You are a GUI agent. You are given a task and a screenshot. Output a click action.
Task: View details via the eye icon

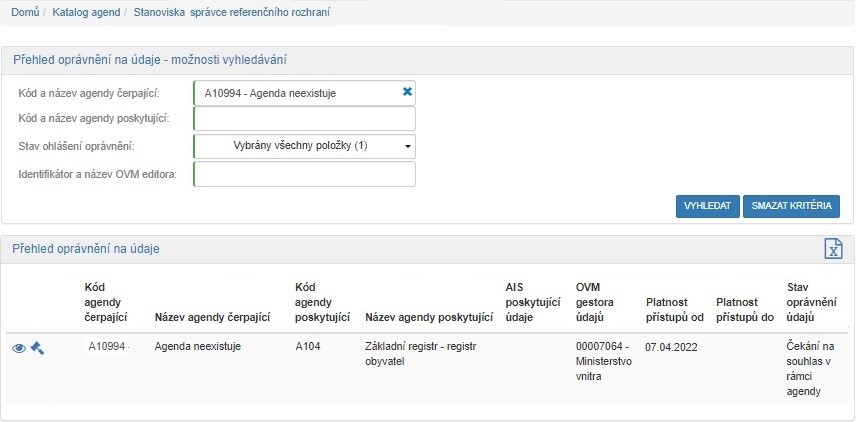(19, 348)
